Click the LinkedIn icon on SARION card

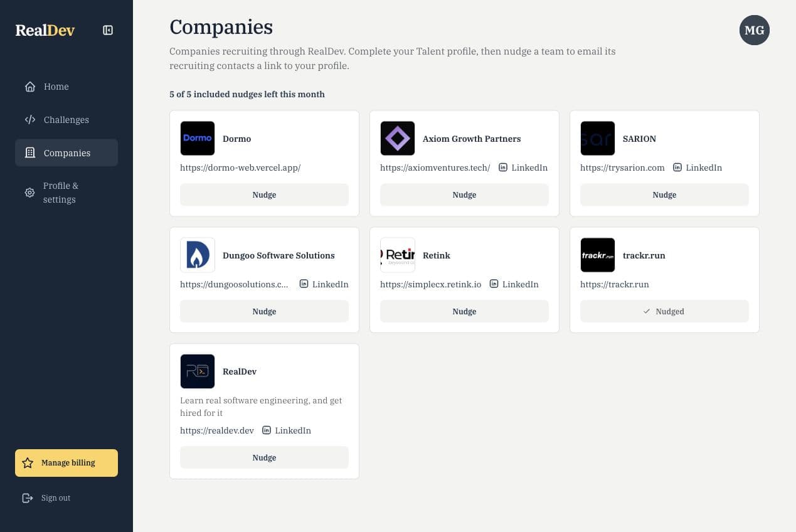pyautogui.click(x=677, y=168)
